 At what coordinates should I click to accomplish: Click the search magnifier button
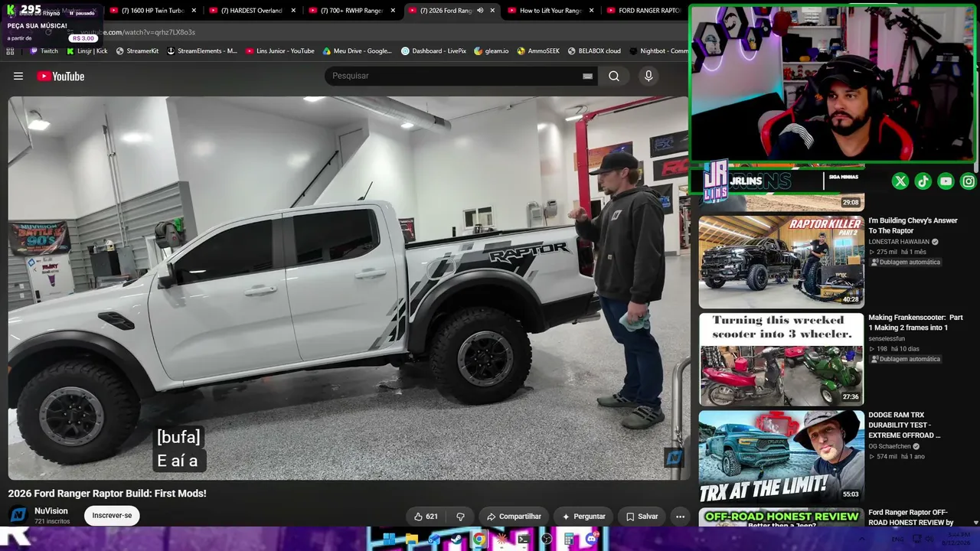pyautogui.click(x=614, y=76)
